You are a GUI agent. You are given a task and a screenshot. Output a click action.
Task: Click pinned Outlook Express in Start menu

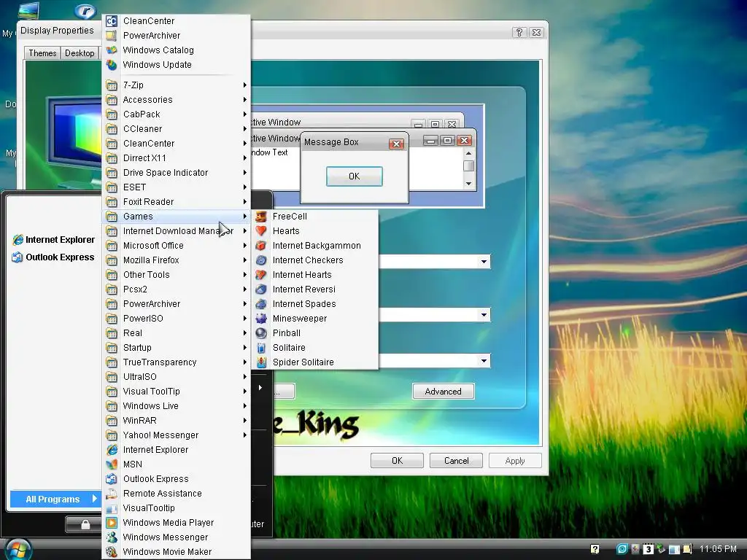(54, 257)
